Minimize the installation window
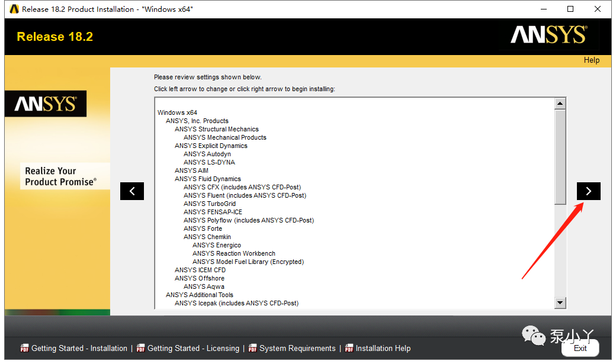Screen dimensions: 616x364 (544, 9)
